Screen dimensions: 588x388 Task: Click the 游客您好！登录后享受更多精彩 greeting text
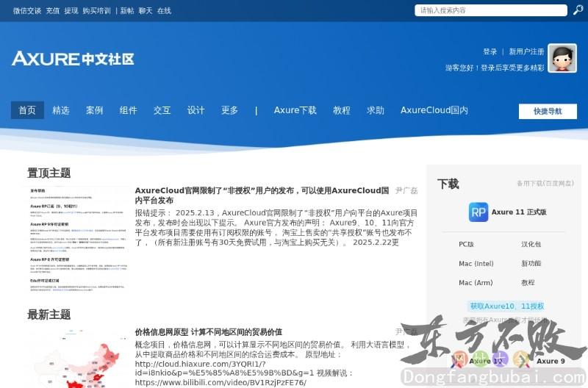[x=495, y=68]
